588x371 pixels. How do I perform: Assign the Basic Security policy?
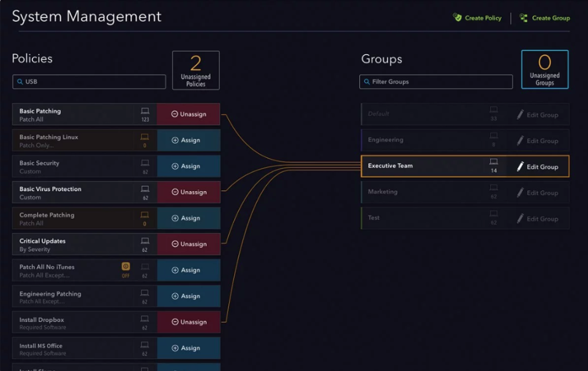pyautogui.click(x=189, y=166)
